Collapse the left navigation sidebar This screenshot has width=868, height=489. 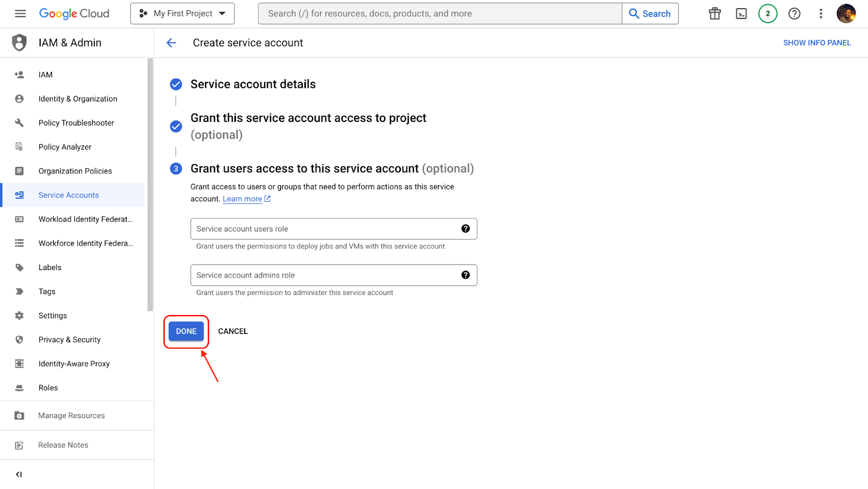pos(19,474)
